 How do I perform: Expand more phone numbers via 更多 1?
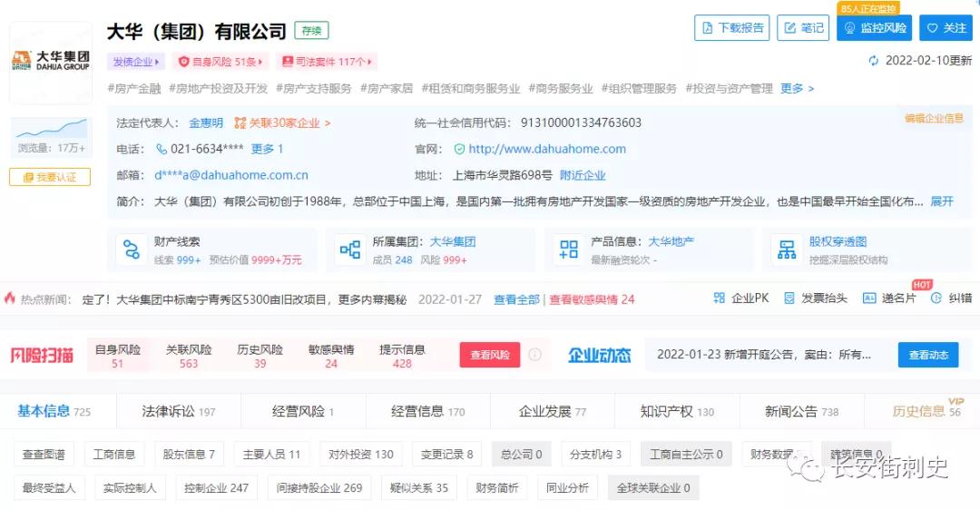tap(267, 149)
